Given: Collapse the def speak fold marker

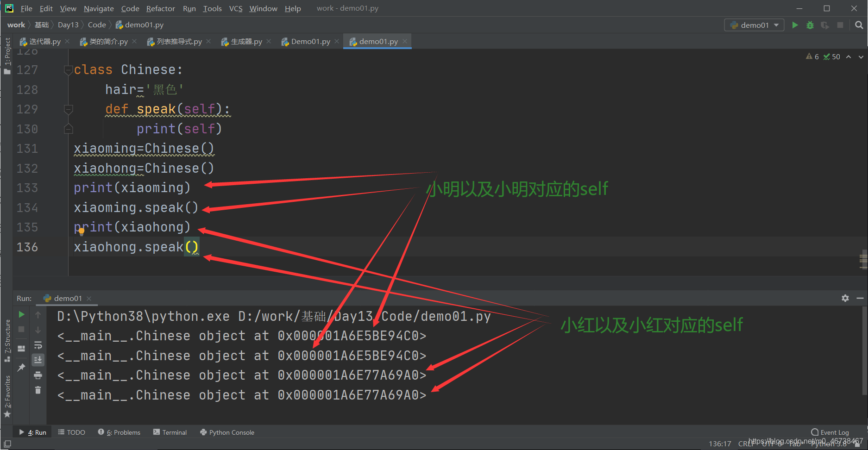Looking at the screenshot, I should click(x=69, y=110).
